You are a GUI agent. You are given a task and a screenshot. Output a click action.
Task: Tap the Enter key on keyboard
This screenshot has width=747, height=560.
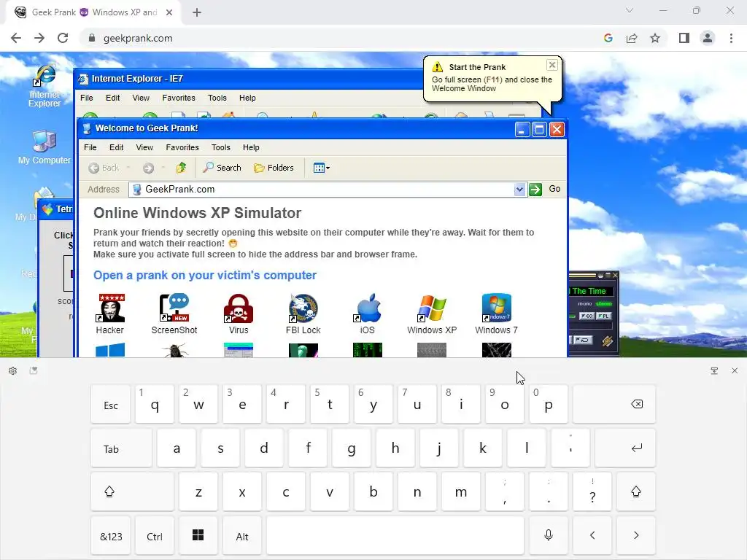pos(625,448)
